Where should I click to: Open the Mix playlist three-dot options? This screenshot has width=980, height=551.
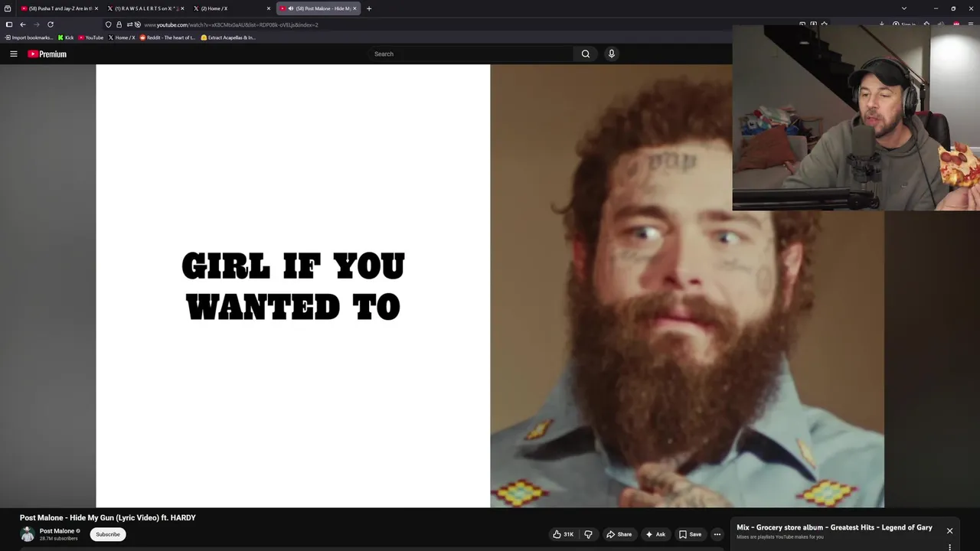(949, 547)
